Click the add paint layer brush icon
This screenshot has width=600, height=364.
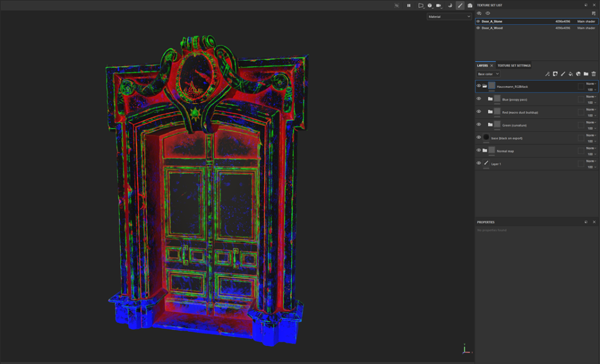[x=562, y=74]
